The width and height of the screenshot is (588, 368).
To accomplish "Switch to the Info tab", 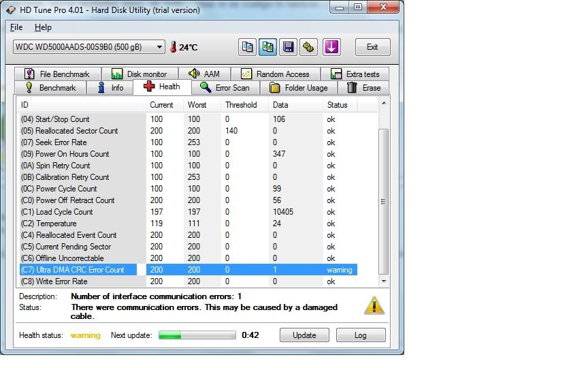I will [110, 88].
